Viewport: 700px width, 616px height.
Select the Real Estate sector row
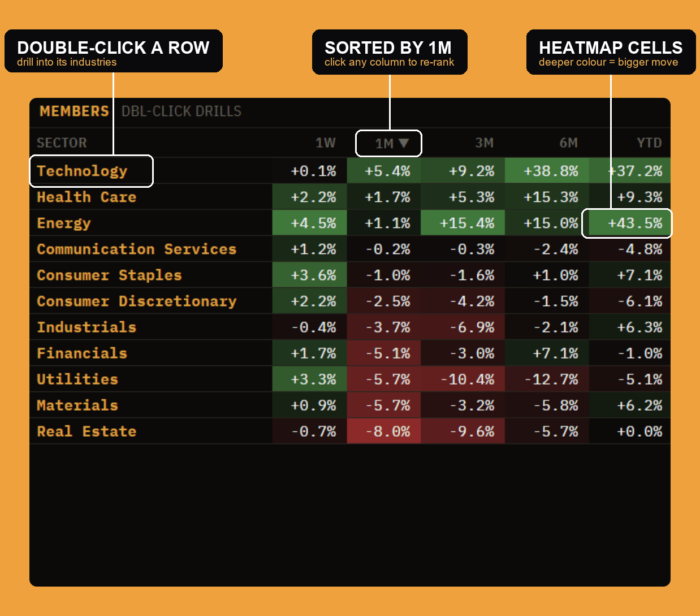(x=350, y=431)
